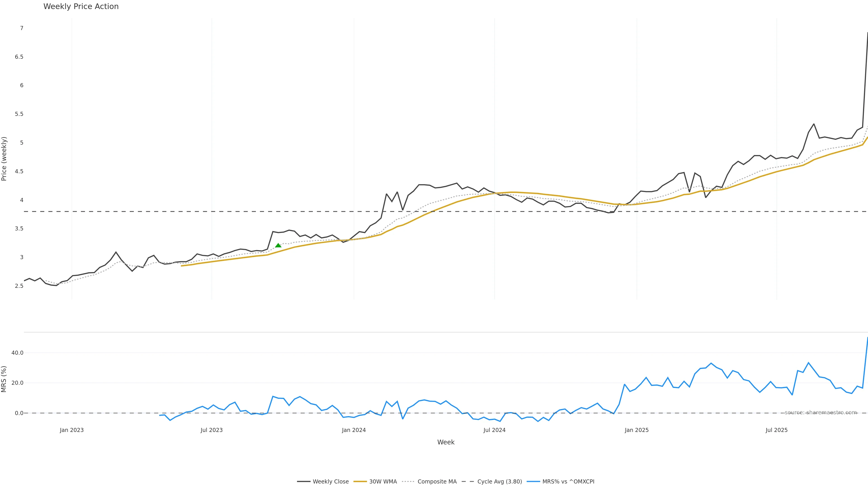Click the green triangle signal marker
This screenshot has height=488, width=868.
(x=278, y=246)
